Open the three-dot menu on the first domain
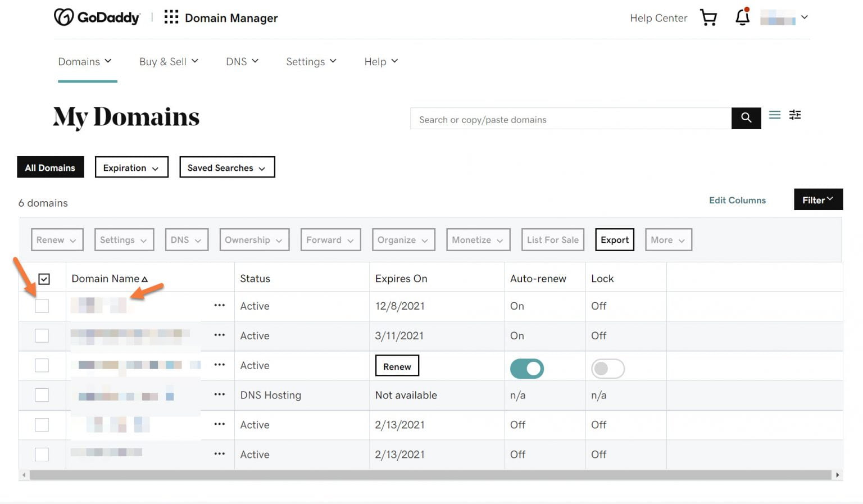The height and width of the screenshot is (504, 863). [219, 306]
